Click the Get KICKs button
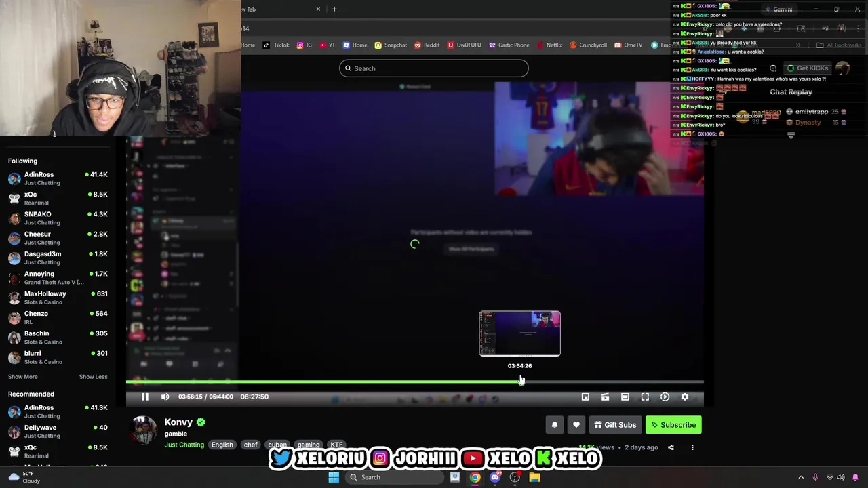 click(807, 68)
